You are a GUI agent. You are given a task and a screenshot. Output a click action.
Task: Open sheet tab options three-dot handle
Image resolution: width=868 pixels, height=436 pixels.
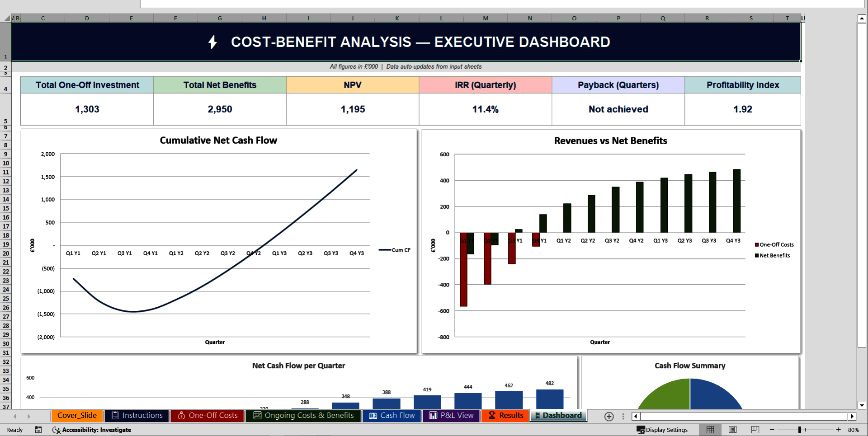[623, 417]
